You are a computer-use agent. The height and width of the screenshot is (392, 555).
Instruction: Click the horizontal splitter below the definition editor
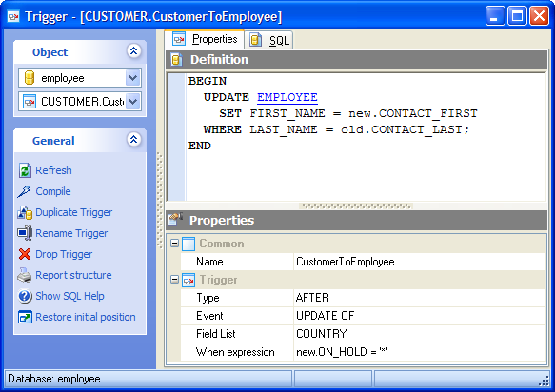(x=356, y=206)
